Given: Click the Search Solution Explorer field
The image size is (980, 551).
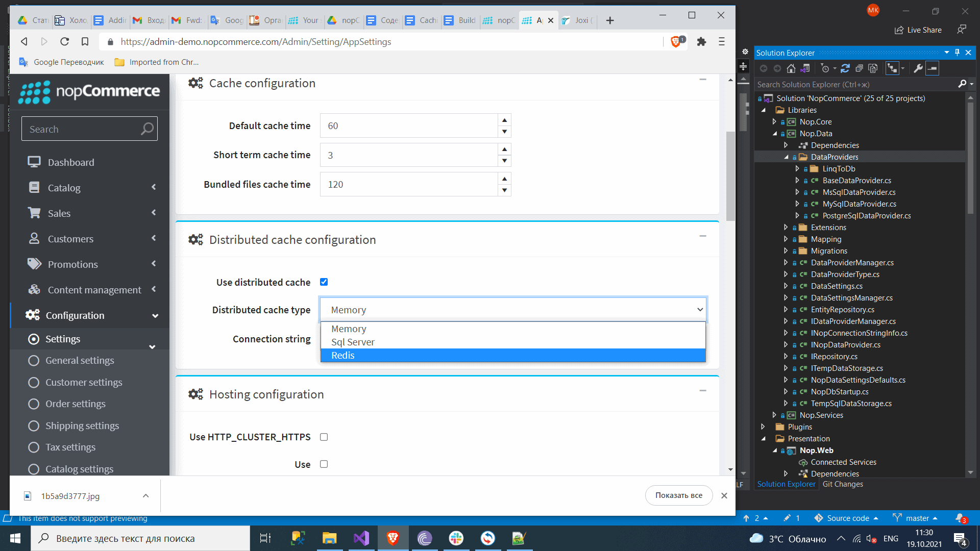Looking at the screenshot, I should point(842,84).
